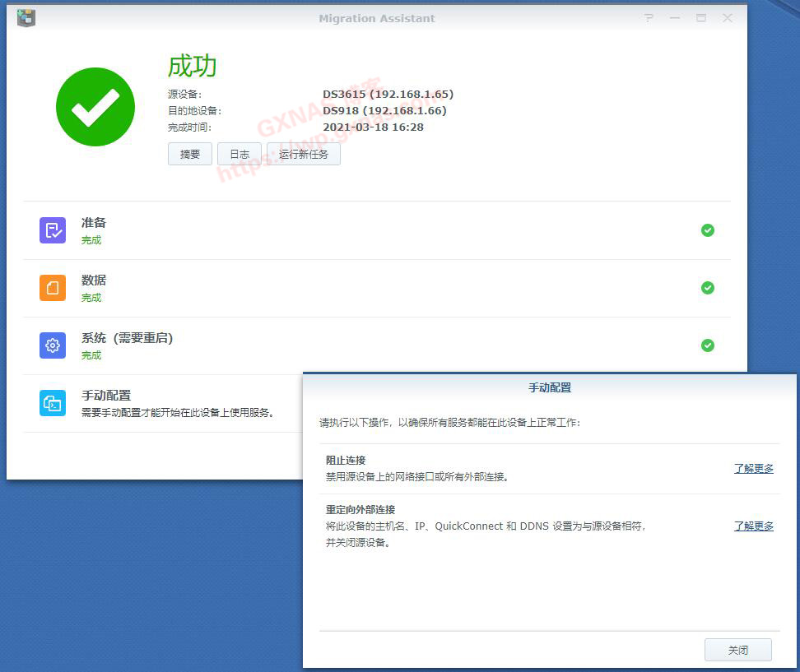Click the 完成 status under 准备
The width and height of the screenshot is (800, 672).
pyautogui.click(x=91, y=240)
